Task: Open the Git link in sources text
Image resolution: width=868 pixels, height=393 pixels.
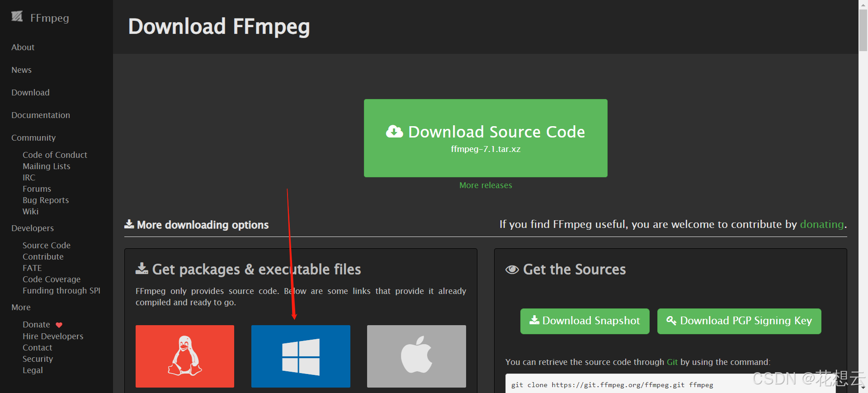Action: click(x=672, y=362)
